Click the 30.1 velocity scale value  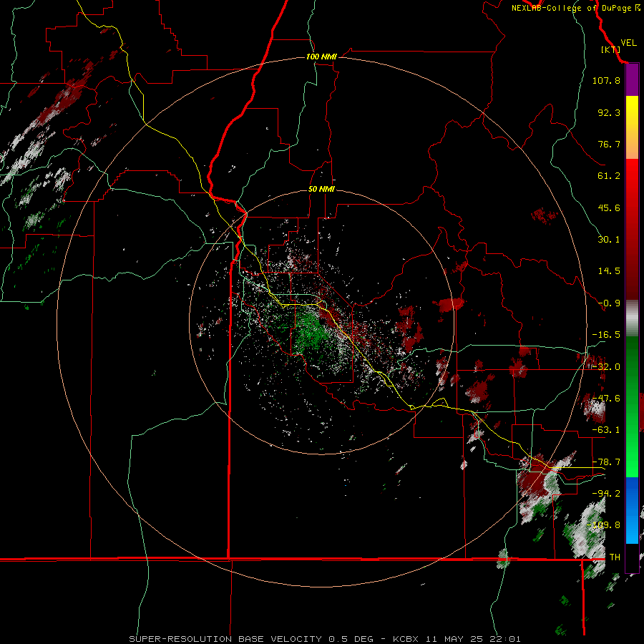609,240
